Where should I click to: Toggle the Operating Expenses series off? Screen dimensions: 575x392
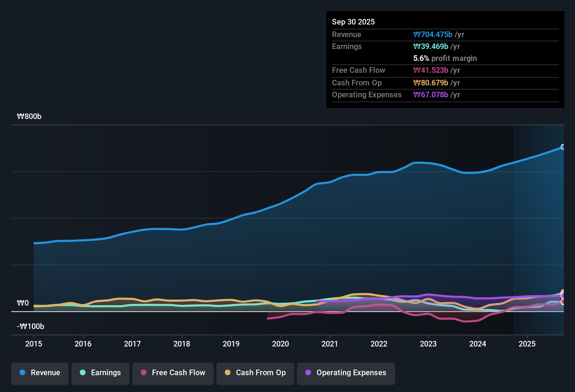(346, 373)
